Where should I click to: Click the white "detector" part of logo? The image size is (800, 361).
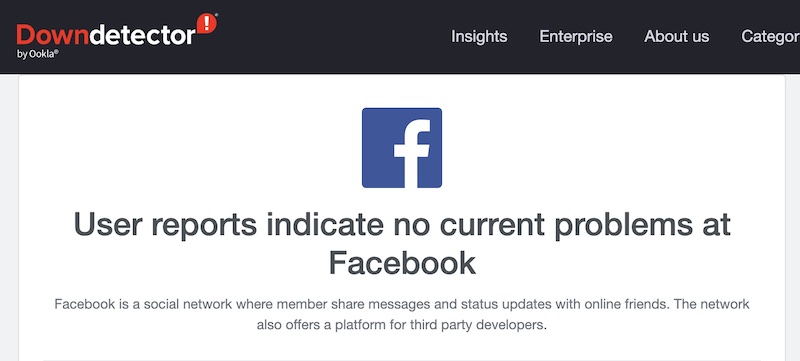coord(142,35)
